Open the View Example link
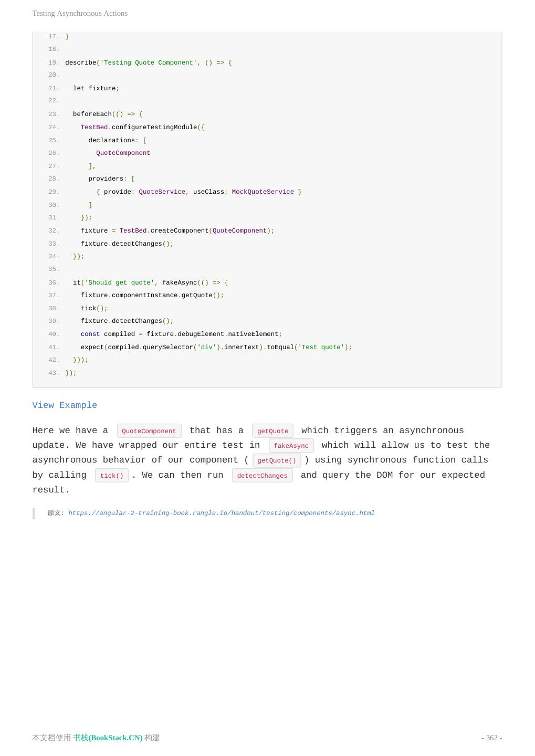This screenshot has width=535, height=756. point(65,405)
